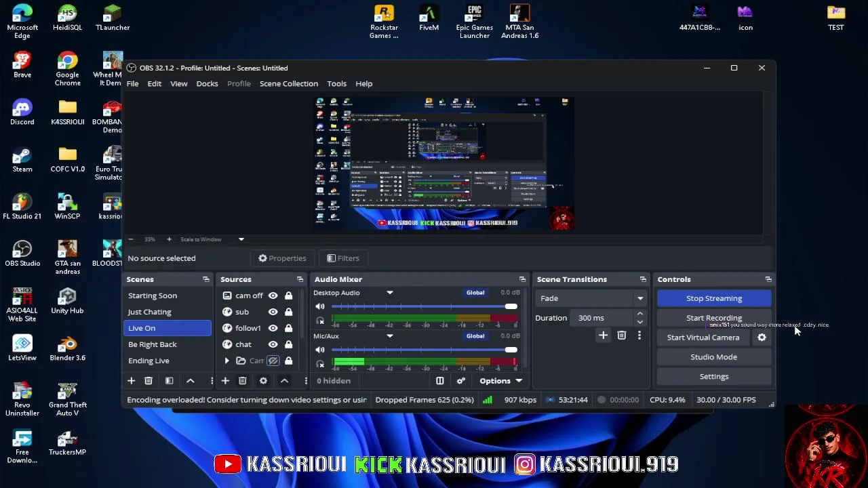868x488 pixels.
Task: Click Start Recording button
Action: [x=714, y=318]
